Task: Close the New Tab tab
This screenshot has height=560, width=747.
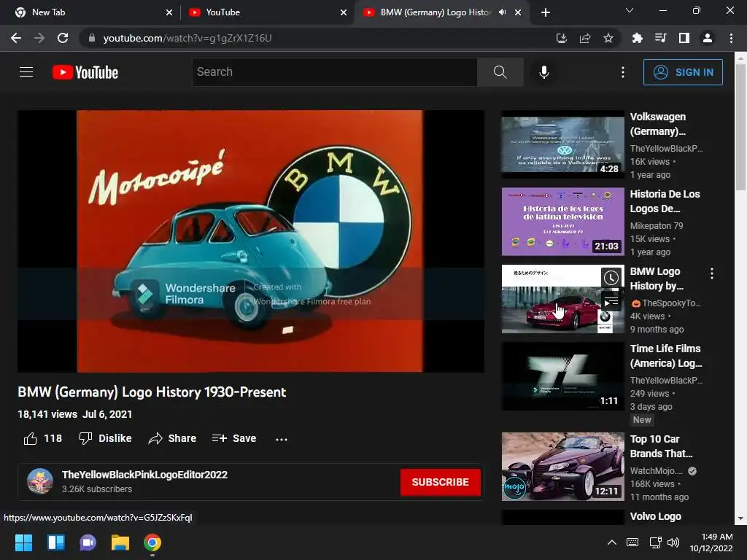Action: pyautogui.click(x=169, y=12)
